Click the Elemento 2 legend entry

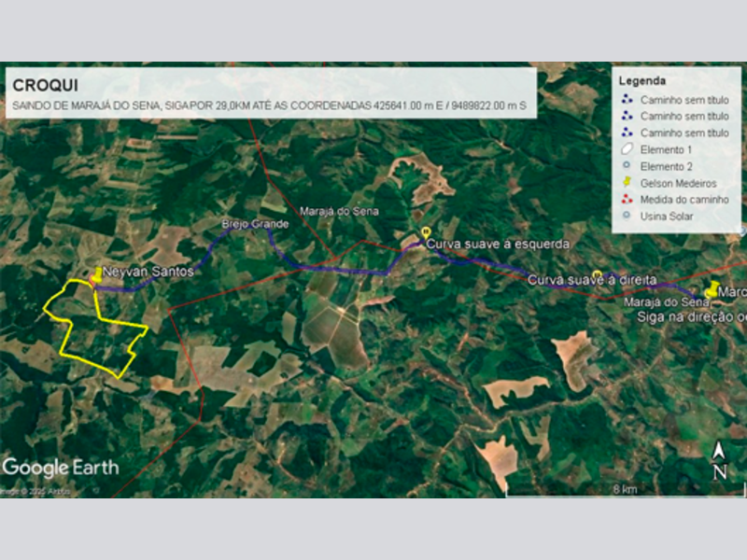coord(664,166)
